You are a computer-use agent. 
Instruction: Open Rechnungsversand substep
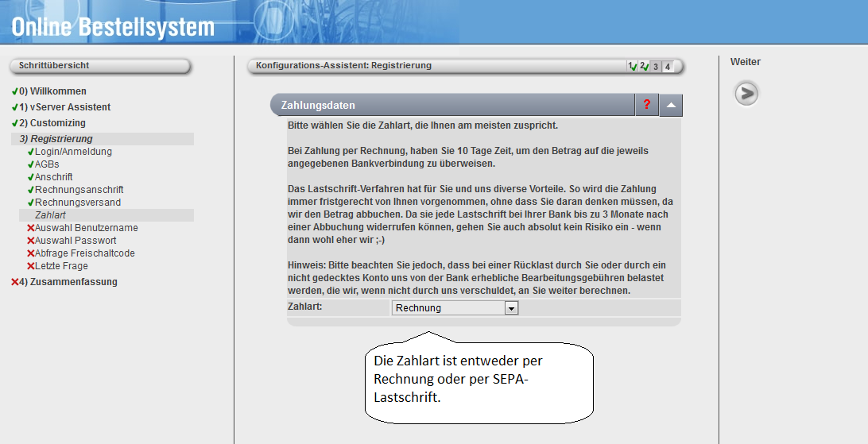point(78,203)
